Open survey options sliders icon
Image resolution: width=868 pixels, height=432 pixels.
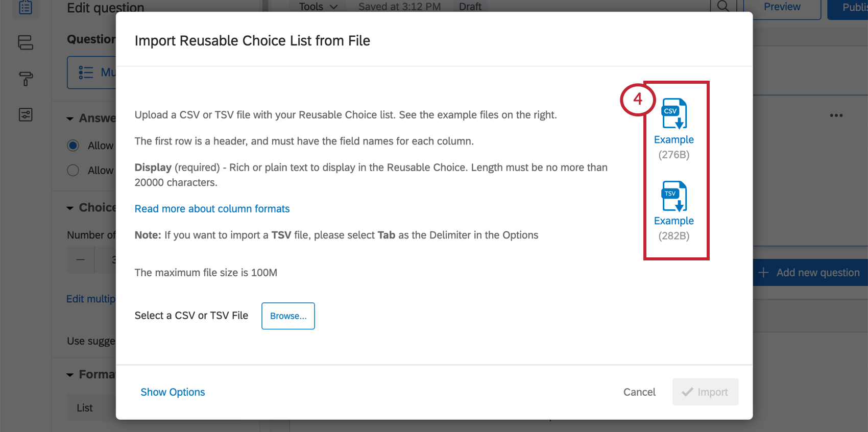point(26,114)
